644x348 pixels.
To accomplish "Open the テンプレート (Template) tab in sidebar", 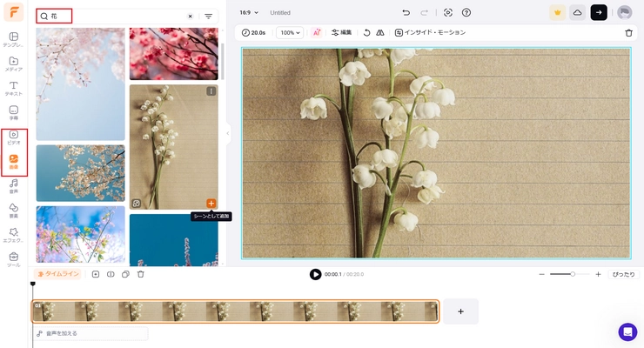I will pyautogui.click(x=13, y=39).
